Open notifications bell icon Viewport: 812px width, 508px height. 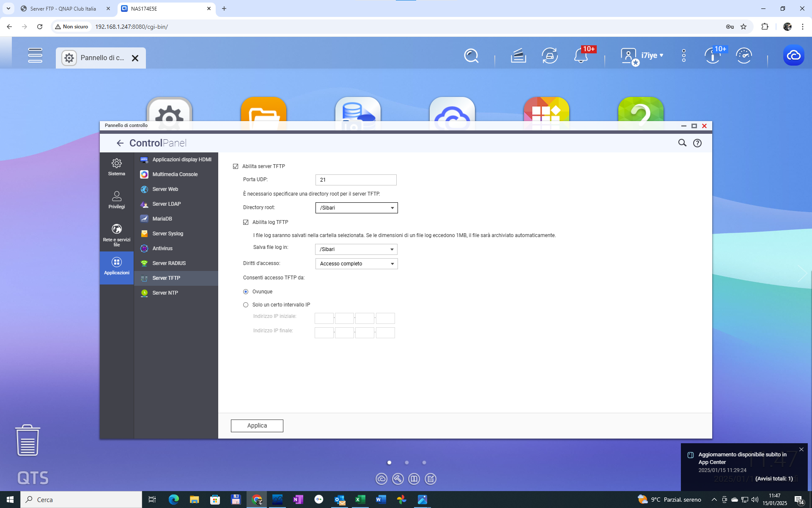[581, 56]
